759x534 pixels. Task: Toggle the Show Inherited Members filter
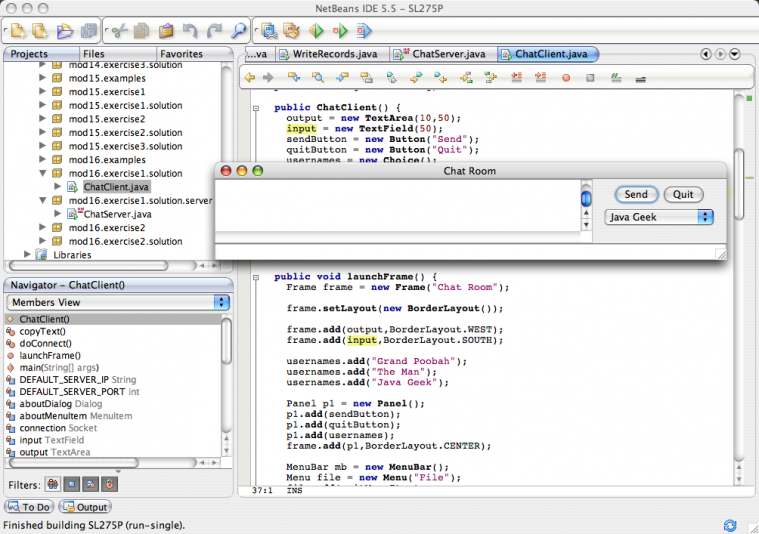coord(53,484)
